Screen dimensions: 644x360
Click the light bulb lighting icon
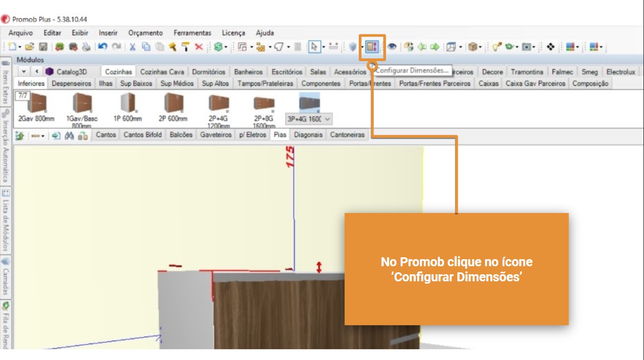496,47
